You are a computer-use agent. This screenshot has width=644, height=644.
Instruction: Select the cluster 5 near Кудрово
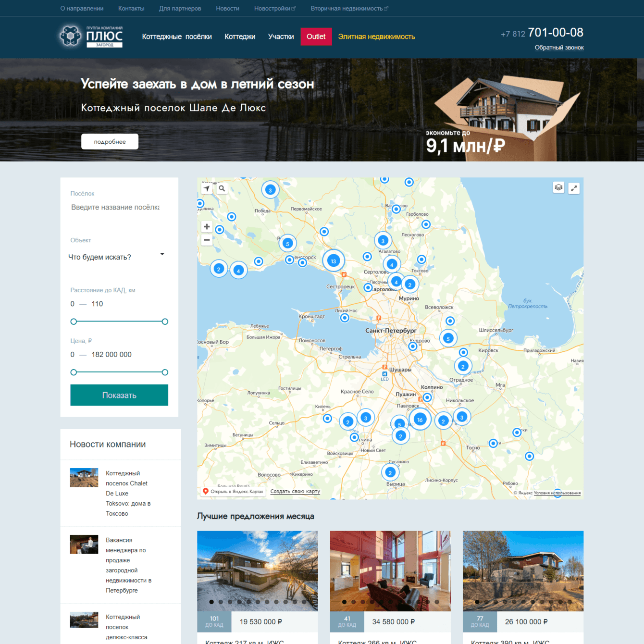448,338
